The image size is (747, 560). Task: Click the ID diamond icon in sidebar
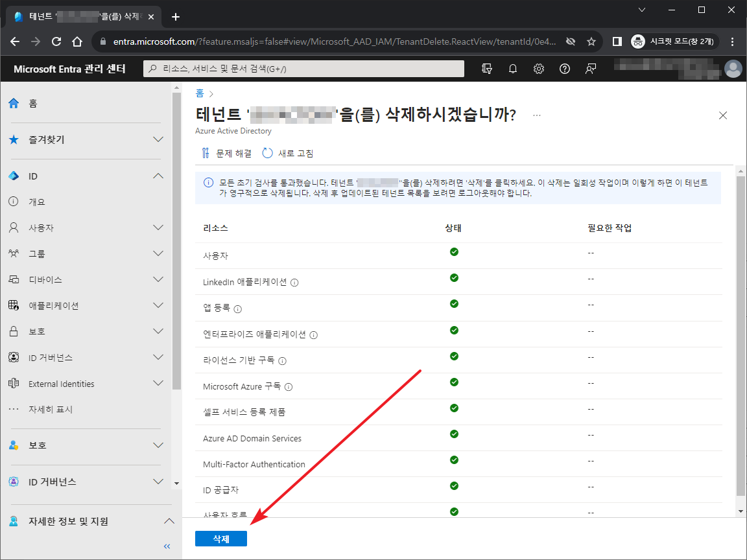click(x=14, y=176)
